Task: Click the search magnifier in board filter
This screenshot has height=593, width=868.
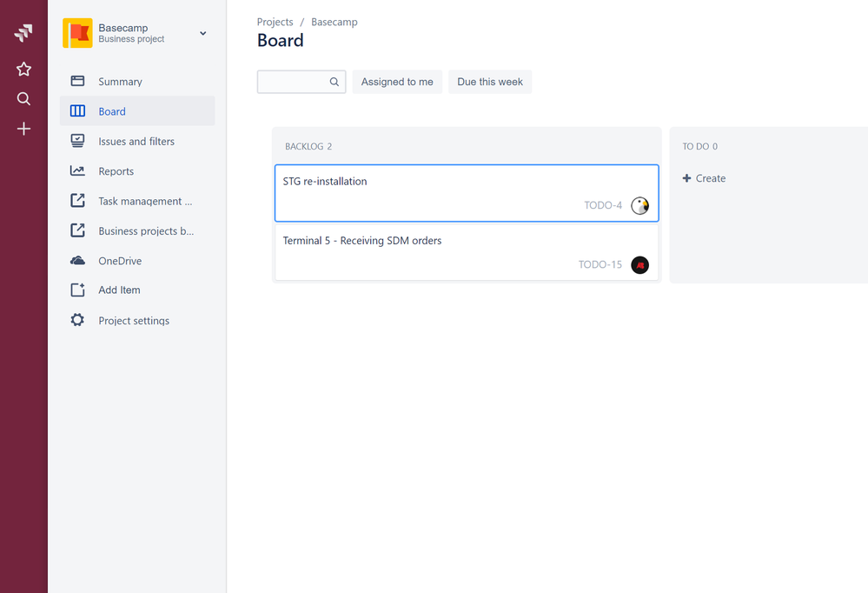Action: 335,82
